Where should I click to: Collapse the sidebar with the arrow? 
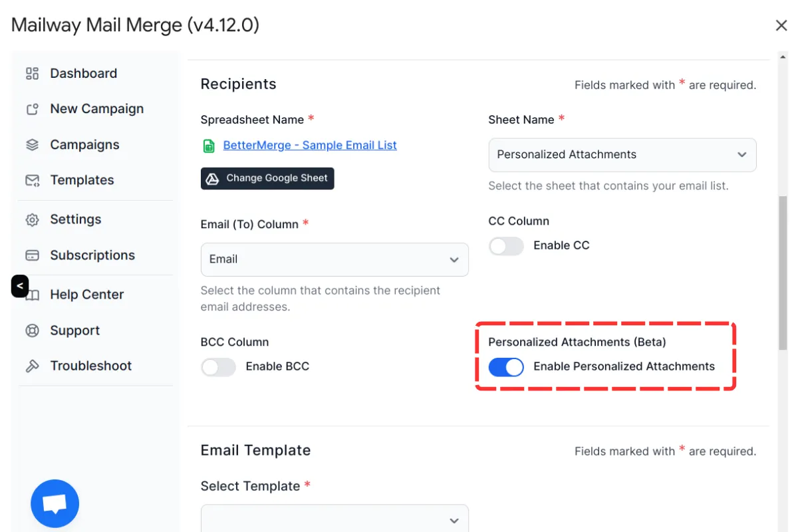(20, 286)
